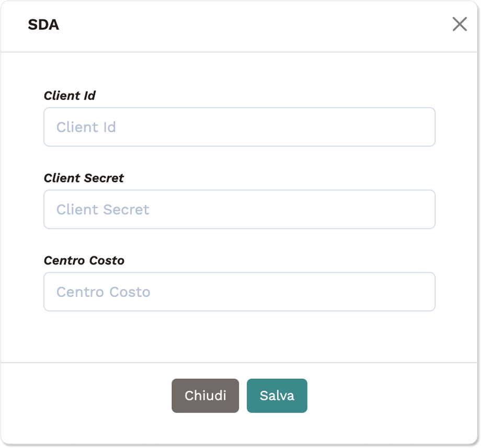Click the SDA dialog title text
The height and width of the screenshot is (448, 481).
43,25
